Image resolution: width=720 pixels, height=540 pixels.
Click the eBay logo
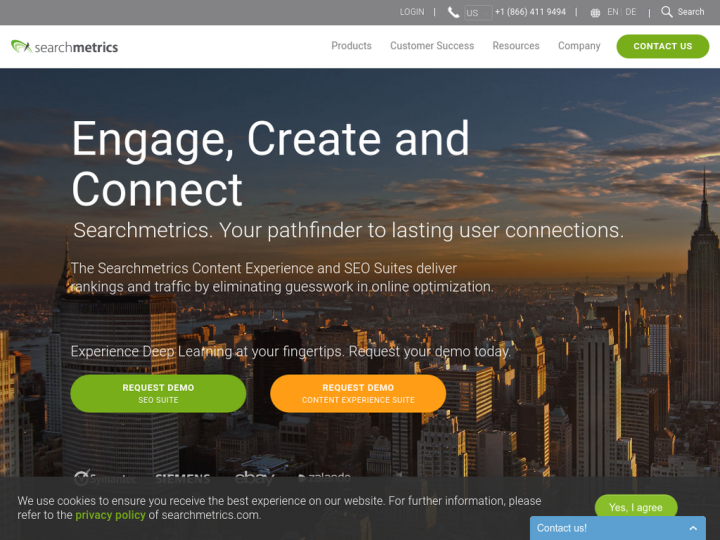click(254, 478)
